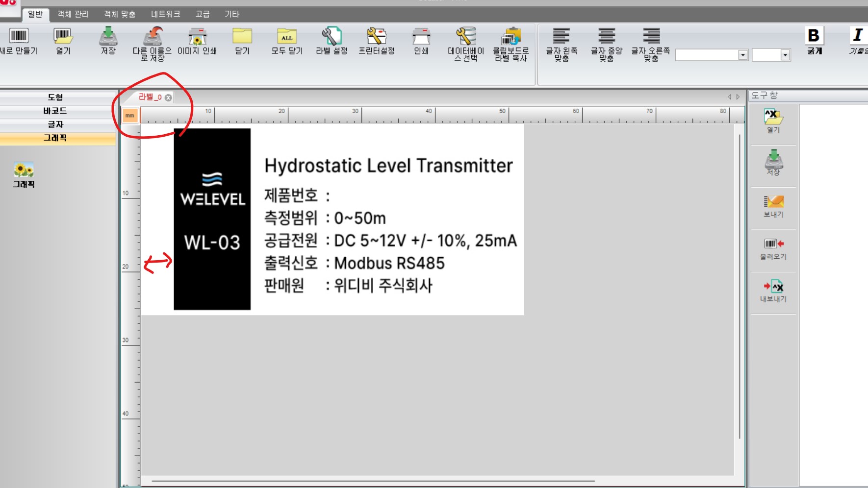Click the 인쇄 (Print) toolbar icon
This screenshot has width=868, height=488.
click(421, 36)
